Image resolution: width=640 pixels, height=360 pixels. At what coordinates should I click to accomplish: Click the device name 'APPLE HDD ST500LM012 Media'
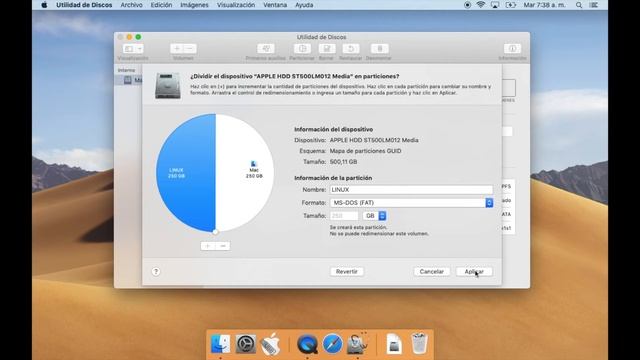(x=374, y=140)
